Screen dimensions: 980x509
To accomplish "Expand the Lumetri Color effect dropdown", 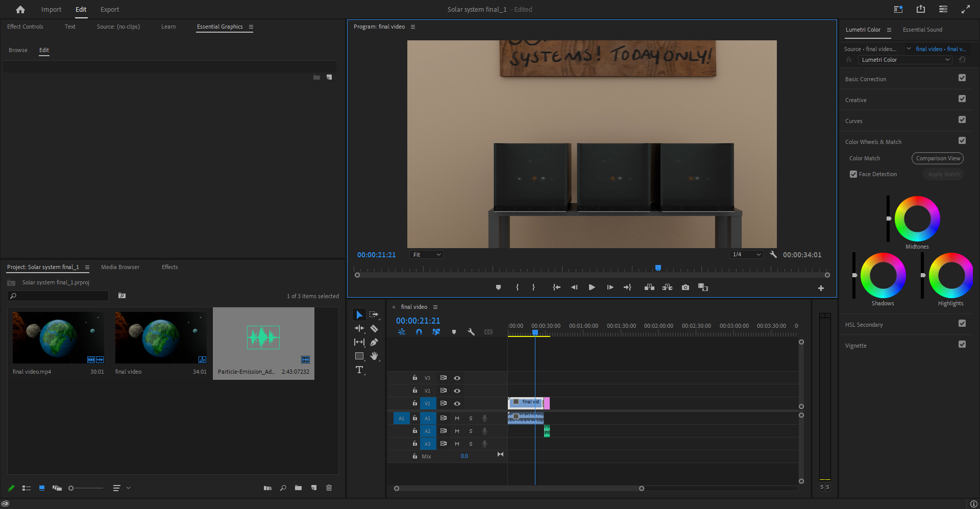I will tap(904, 60).
